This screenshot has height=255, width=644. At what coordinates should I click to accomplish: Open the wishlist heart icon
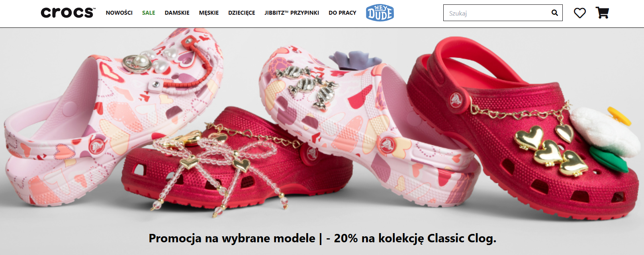pyautogui.click(x=579, y=13)
